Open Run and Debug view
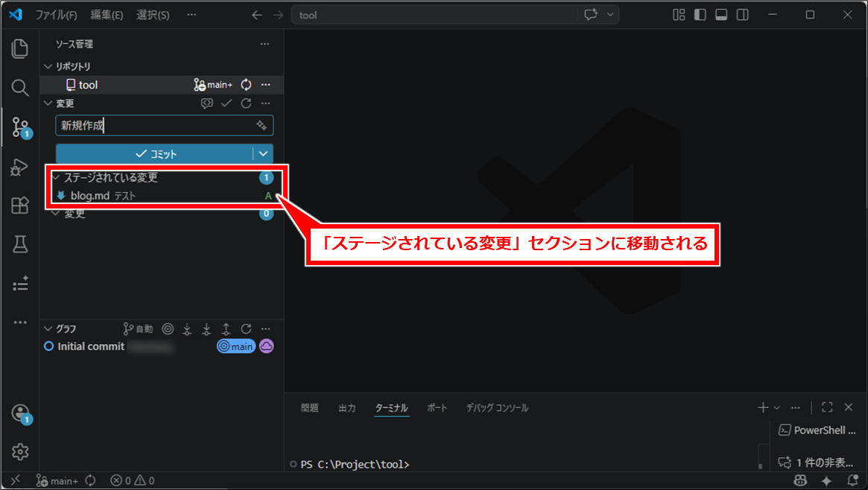Viewport: 868px width, 490px height. coord(20,167)
